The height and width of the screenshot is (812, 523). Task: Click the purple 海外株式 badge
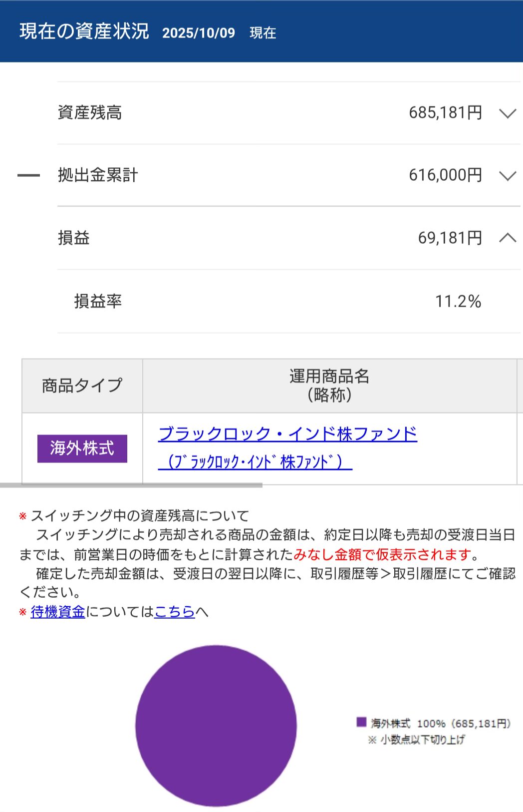click(x=82, y=448)
